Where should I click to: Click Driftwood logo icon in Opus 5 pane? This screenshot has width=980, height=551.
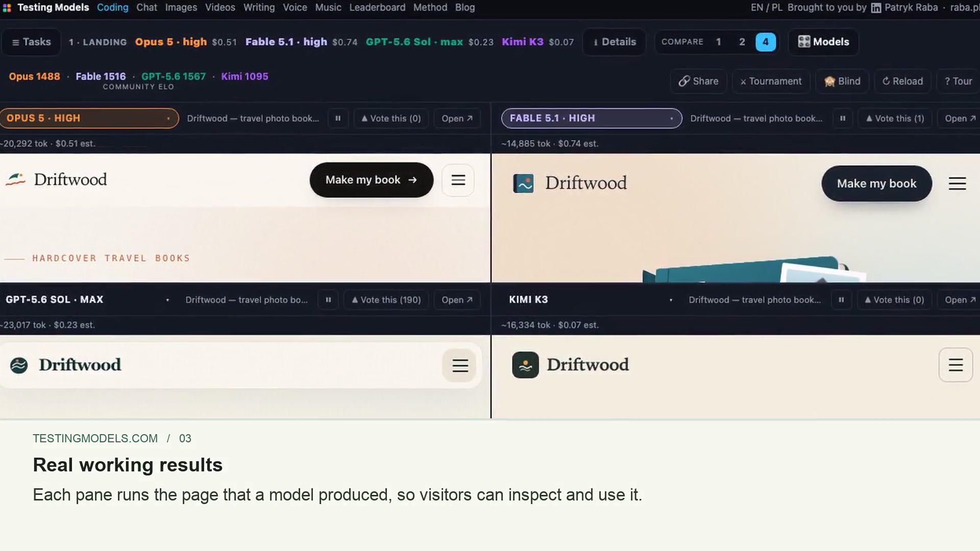[16, 180]
